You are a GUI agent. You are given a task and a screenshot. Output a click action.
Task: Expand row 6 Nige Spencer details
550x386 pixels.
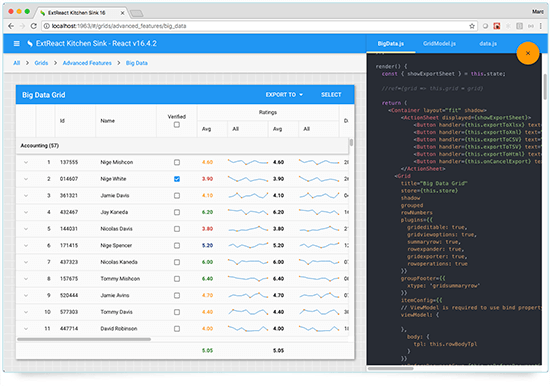(26, 246)
